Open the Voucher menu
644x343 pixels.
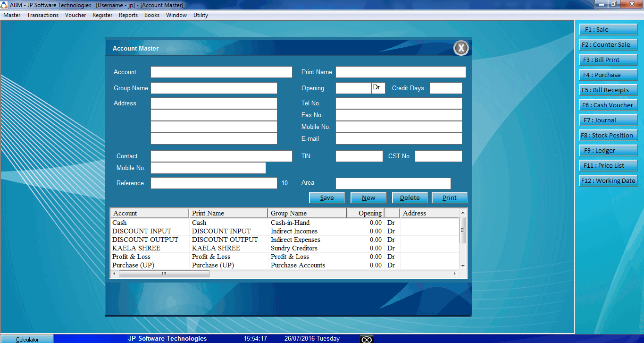(75, 15)
